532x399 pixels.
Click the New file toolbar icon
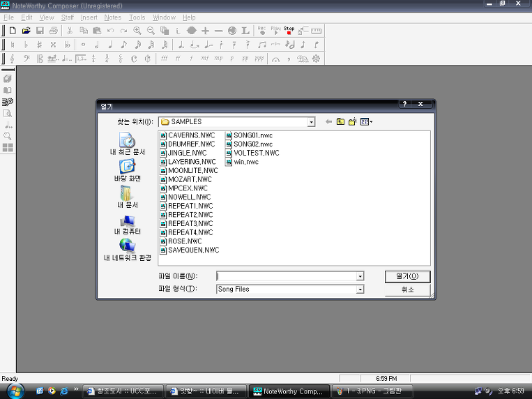13,31
